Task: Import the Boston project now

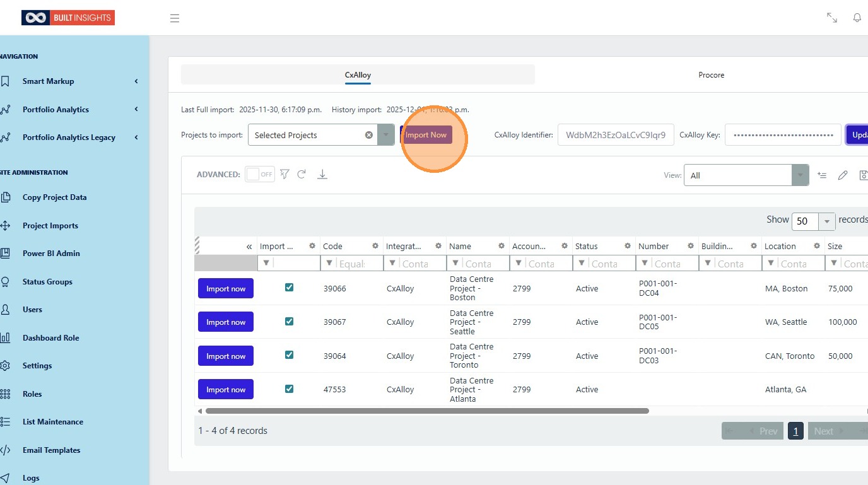Action: click(226, 288)
